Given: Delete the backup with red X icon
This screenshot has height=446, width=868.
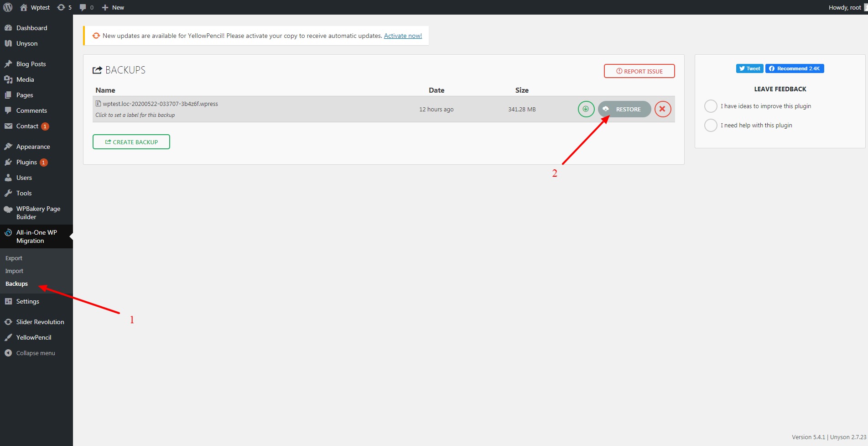Looking at the screenshot, I should point(663,109).
